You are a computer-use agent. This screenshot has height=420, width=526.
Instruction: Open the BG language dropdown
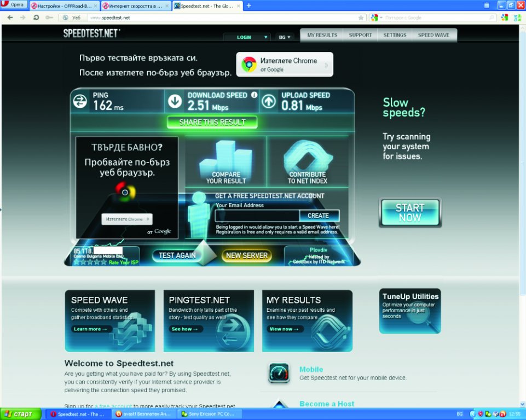tap(285, 37)
